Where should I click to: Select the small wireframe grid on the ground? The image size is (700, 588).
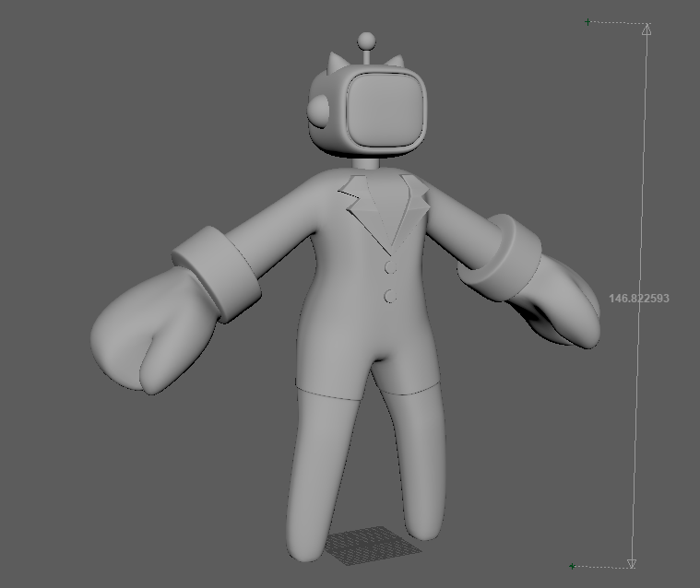point(371,544)
